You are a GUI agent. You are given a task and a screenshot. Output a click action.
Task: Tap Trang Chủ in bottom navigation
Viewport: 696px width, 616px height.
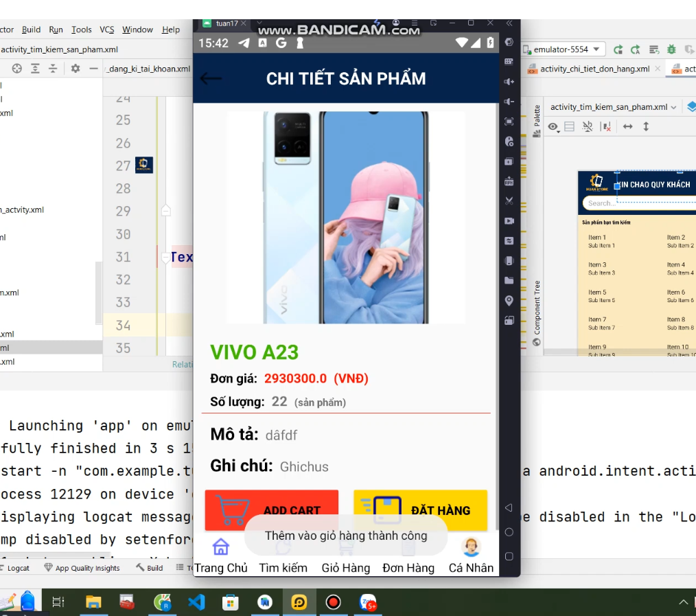[x=220, y=556]
